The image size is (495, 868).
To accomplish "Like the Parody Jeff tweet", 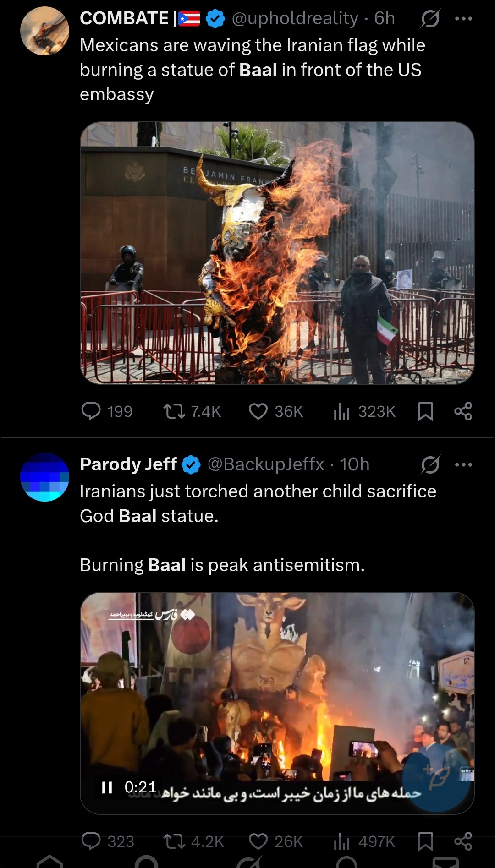I will 275,841.
